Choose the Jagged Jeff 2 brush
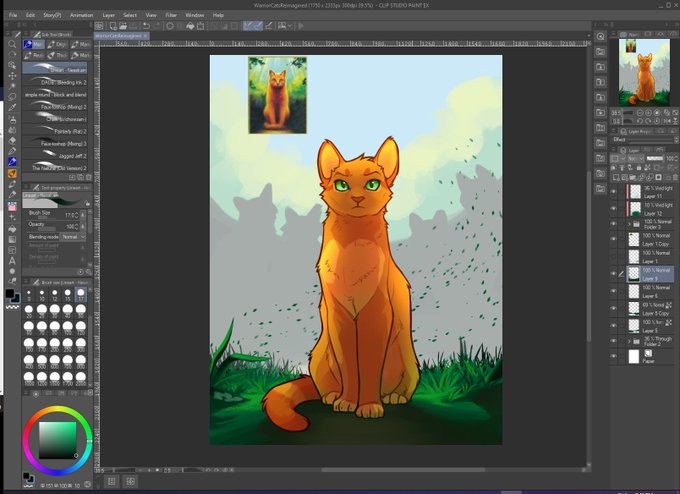 (x=55, y=155)
